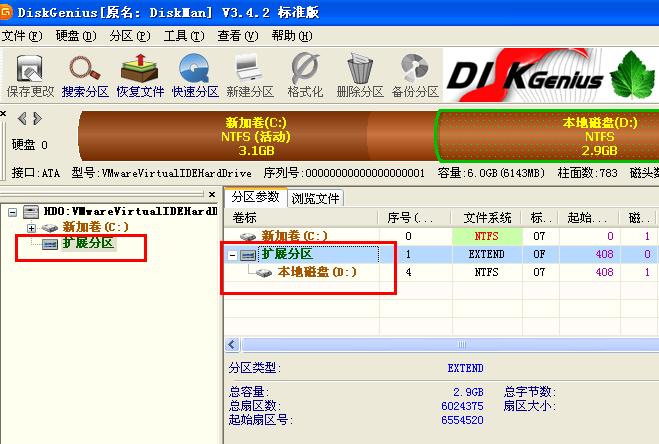The height and width of the screenshot is (444, 659).
Task: Select 扩展分区 in left tree
Action: 89,243
